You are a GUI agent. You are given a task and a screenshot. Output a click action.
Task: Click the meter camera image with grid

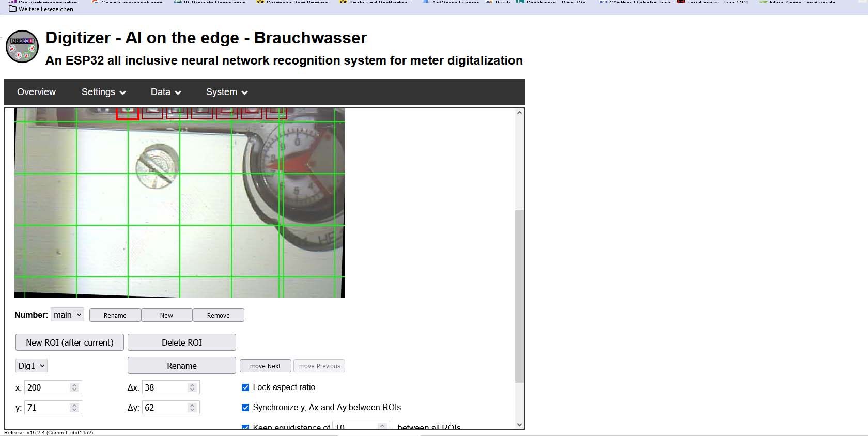[x=179, y=203]
